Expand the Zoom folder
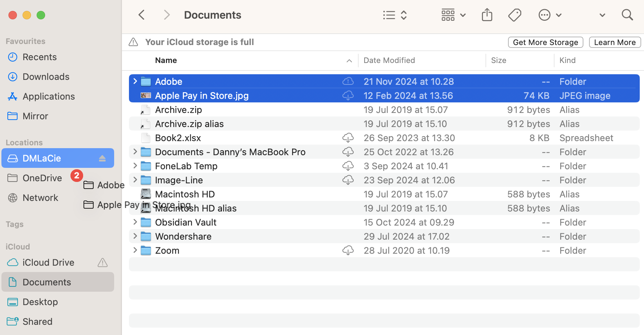The width and height of the screenshot is (644, 335). (x=135, y=250)
